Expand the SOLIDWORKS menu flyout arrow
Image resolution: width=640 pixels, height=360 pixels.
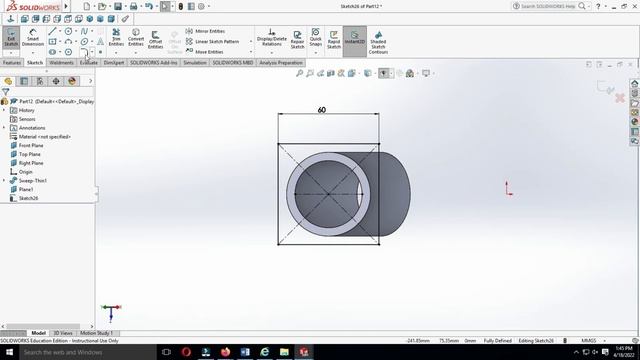pos(66,6)
